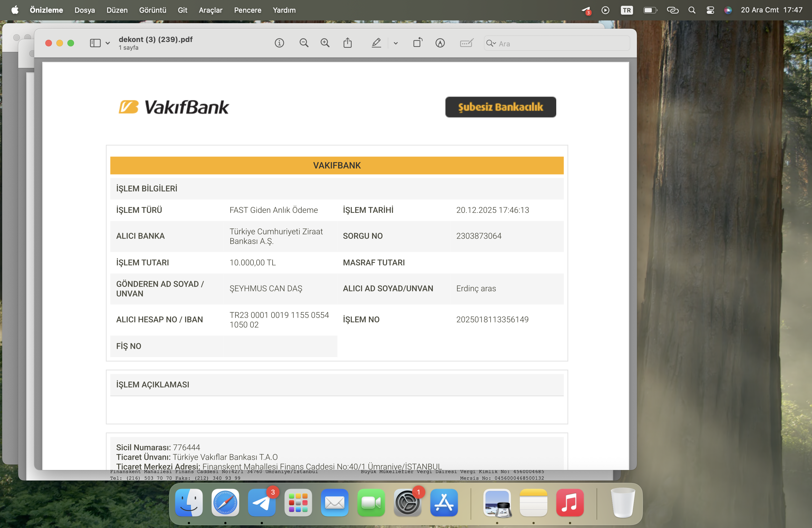Select the amount 10.000,00 TL
Screen dimensions: 812x528
click(252, 263)
